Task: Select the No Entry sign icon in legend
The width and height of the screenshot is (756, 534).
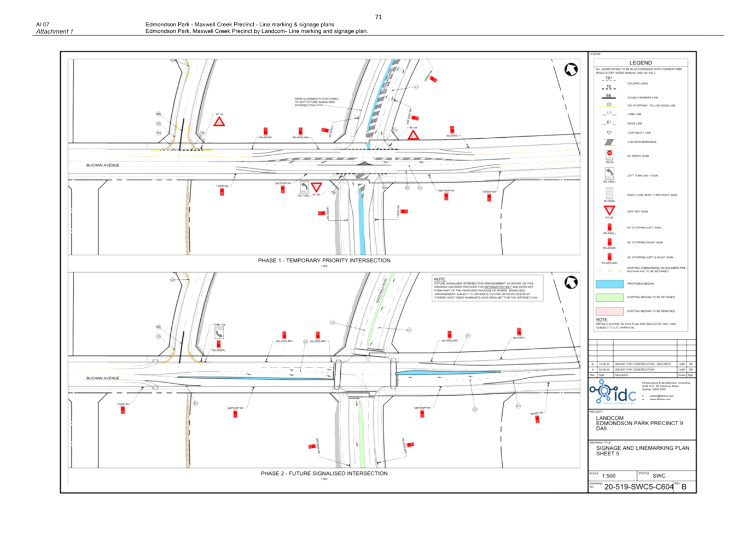Action: click(609, 155)
